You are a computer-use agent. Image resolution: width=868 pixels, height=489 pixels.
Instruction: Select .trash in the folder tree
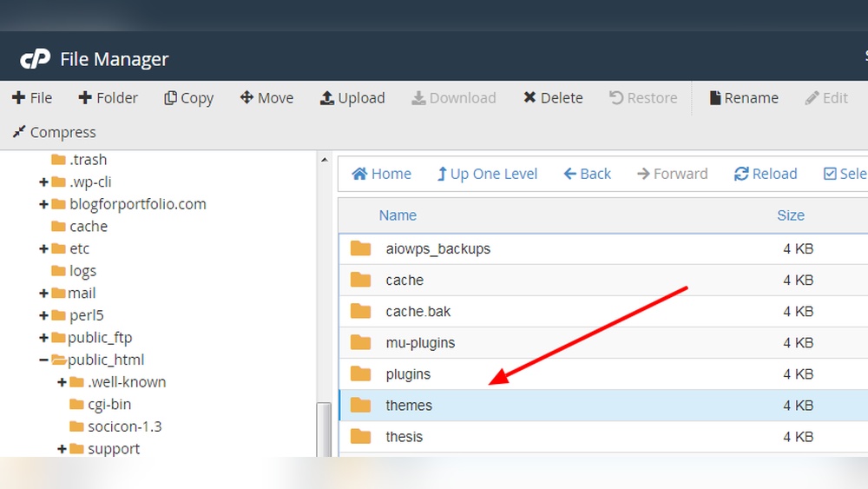coord(88,160)
